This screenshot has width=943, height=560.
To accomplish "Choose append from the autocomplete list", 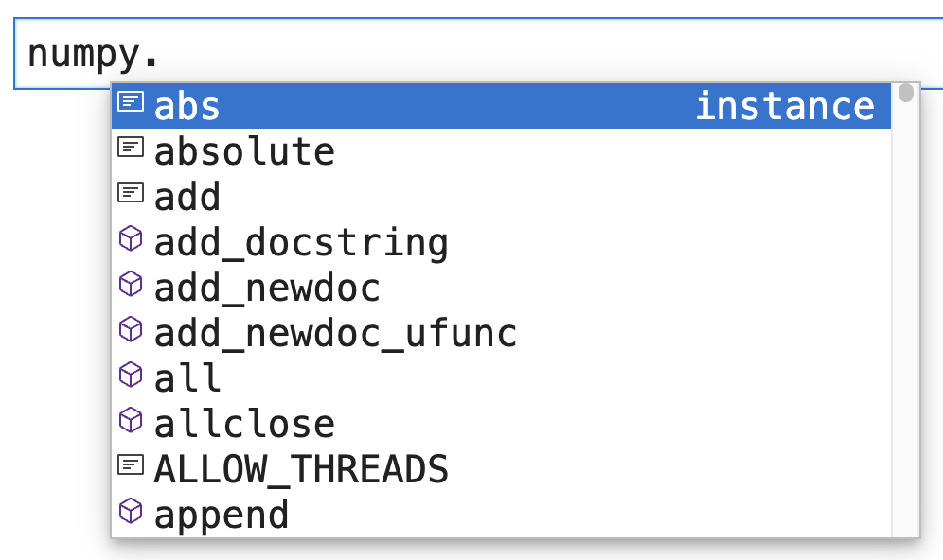I will pyautogui.click(x=222, y=515).
